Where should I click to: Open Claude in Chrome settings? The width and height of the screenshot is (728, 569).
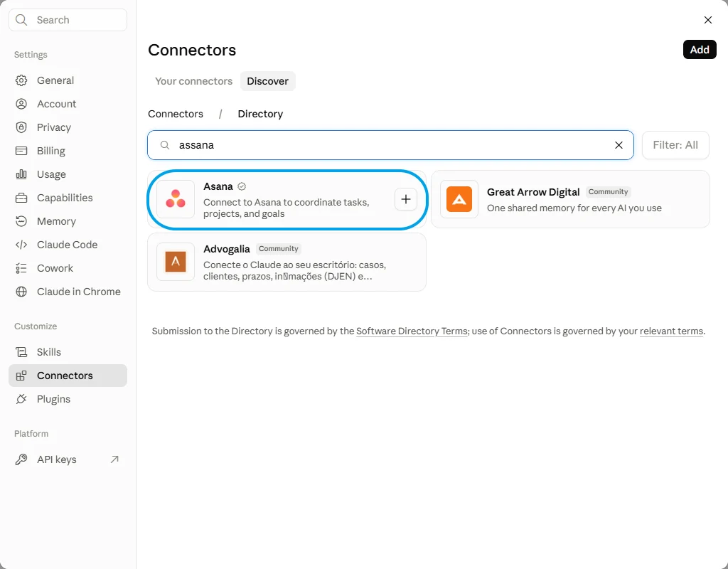[x=68, y=292]
